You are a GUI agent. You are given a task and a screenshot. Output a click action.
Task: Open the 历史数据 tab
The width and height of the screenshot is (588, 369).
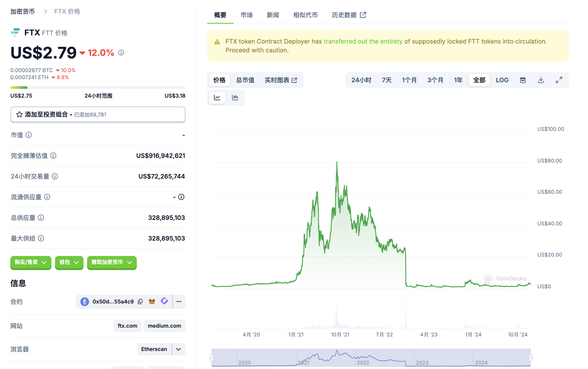[x=349, y=15]
